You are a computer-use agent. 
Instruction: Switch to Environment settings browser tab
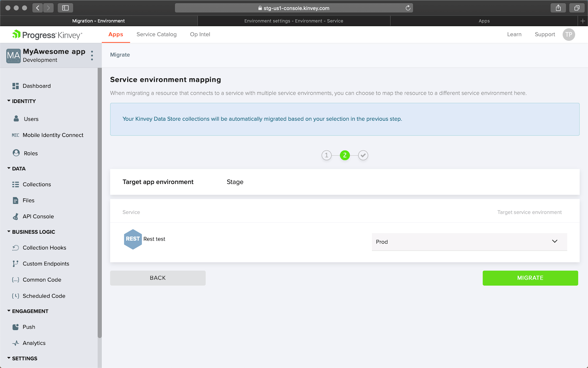click(x=294, y=21)
